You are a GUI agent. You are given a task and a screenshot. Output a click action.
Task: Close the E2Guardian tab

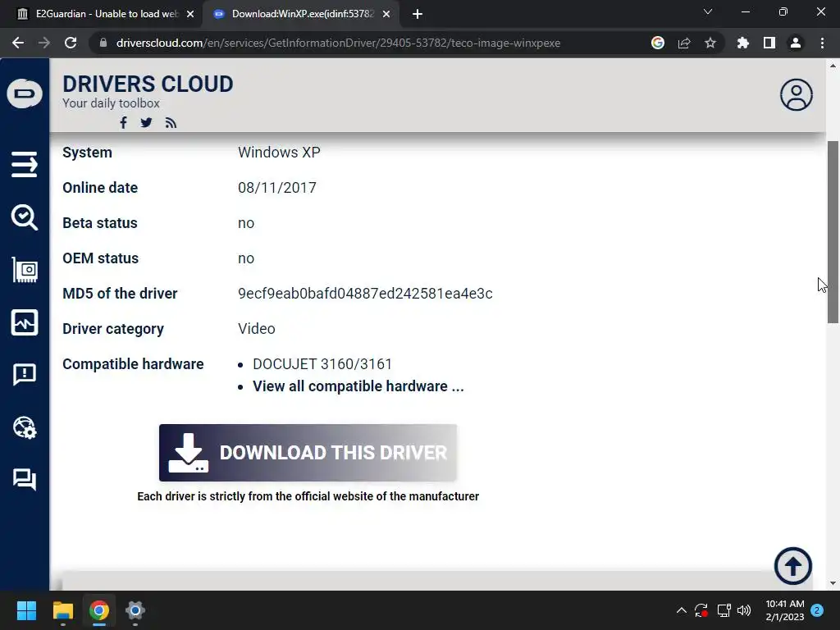coord(190,15)
